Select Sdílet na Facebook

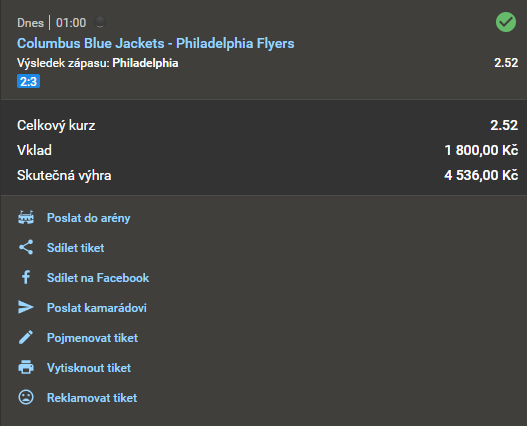[98, 278]
